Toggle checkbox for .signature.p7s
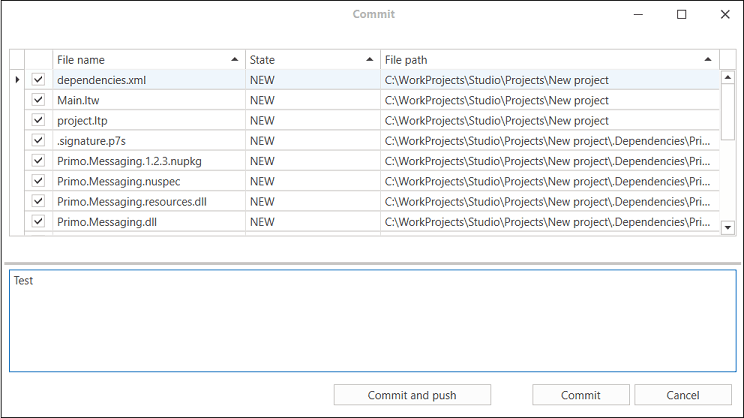Image resolution: width=744 pixels, height=418 pixels. point(38,140)
